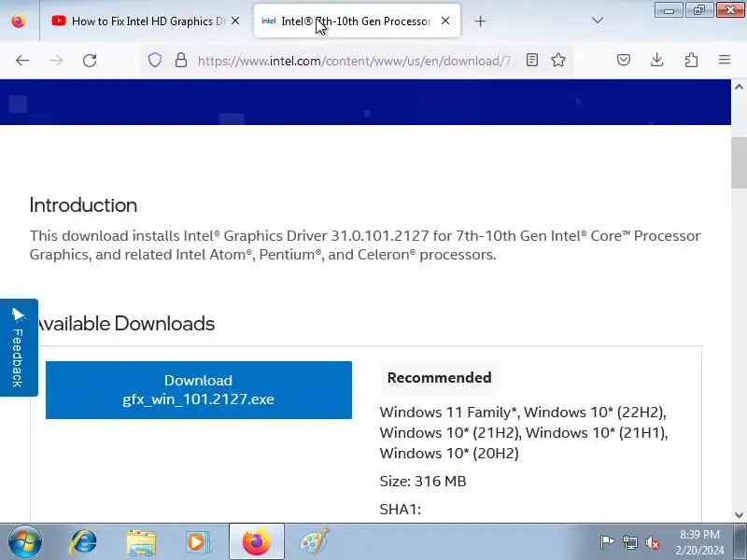Open the taskbar clock showing 8:39 PM

699,542
